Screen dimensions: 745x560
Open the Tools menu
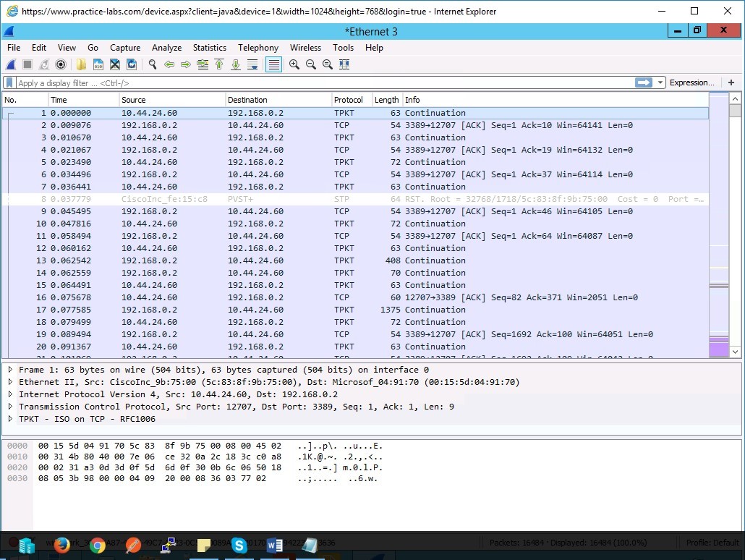[x=343, y=48]
